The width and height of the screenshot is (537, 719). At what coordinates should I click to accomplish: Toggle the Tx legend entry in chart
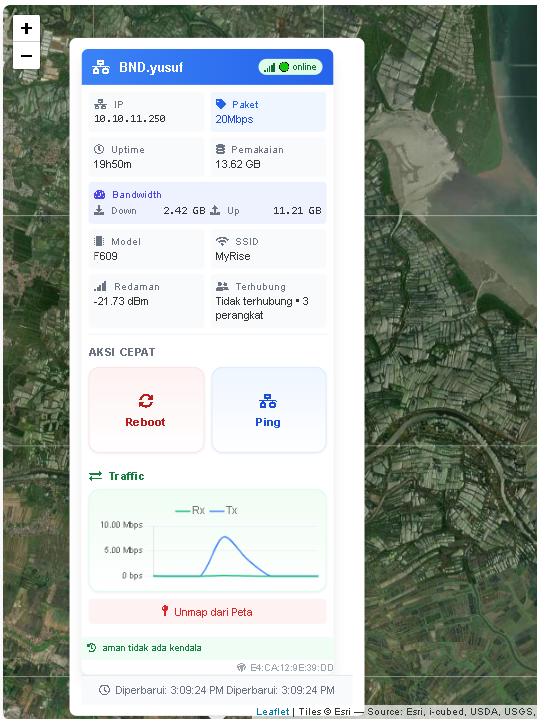coord(223,510)
